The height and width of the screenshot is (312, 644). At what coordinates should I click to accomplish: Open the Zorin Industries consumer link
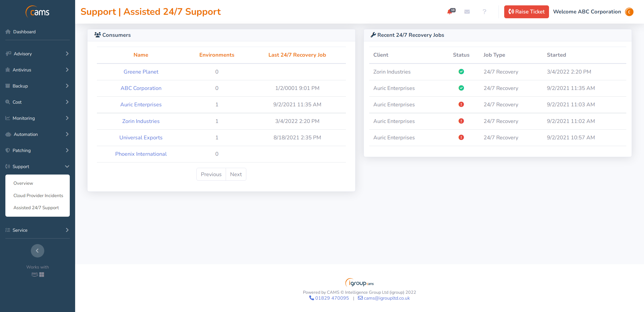(141, 121)
